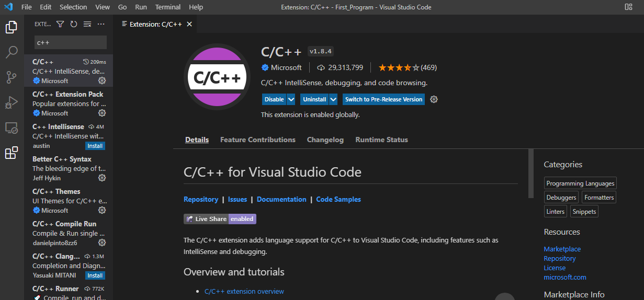Clear extensions search results icon
The height and width of the screenshot is (300, 644).
87,24
